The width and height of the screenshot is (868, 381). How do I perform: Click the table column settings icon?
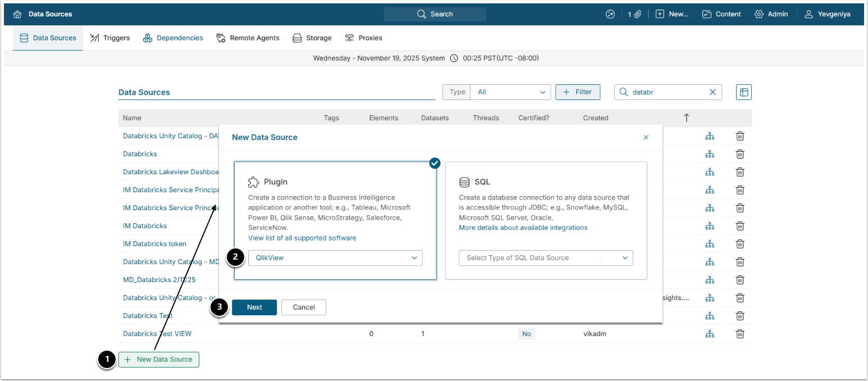coord(743,92)
